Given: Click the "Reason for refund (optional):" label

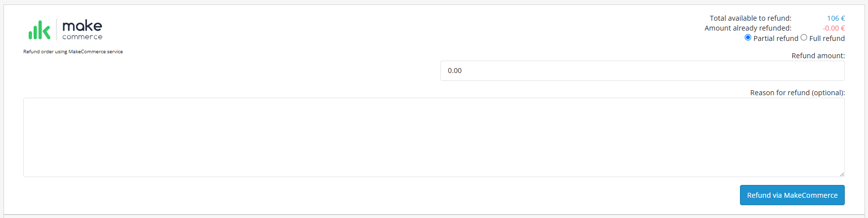Looking at the screenshot, I should [x=797, y=93].
